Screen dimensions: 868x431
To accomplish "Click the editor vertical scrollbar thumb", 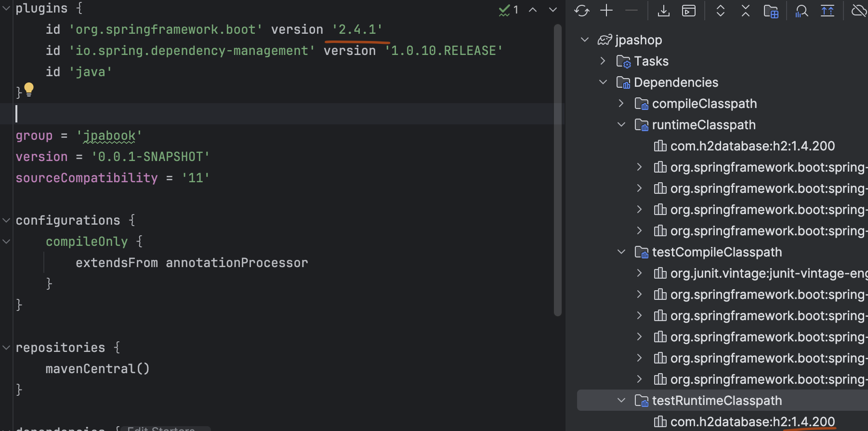I will (558, 170).
